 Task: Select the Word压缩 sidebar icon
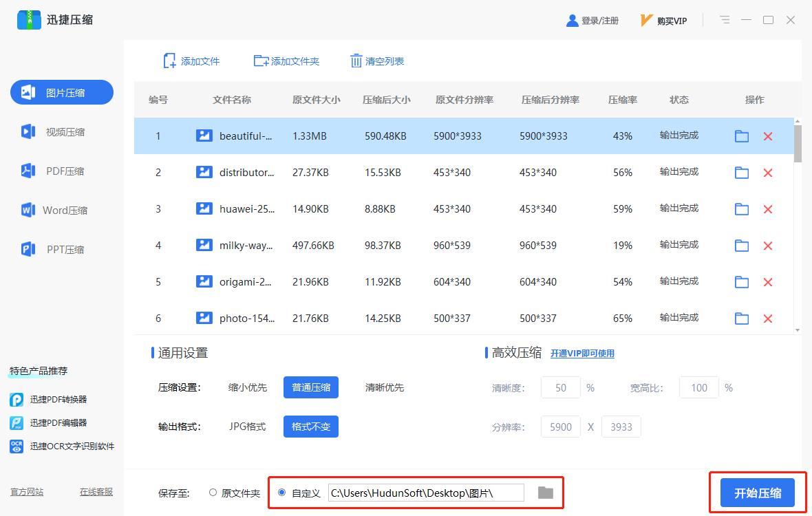click(61, 210)
